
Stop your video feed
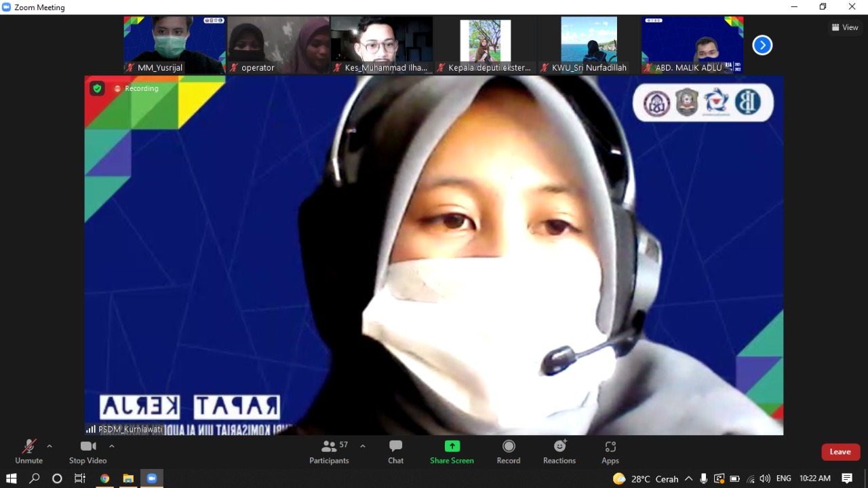click(x=87, y=451)
